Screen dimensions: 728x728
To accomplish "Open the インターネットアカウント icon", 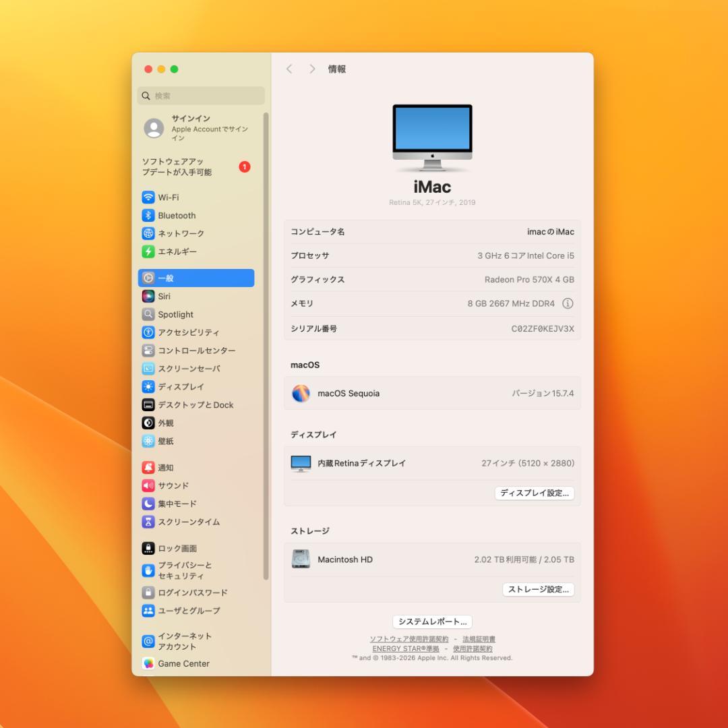I will click(148, 642).
